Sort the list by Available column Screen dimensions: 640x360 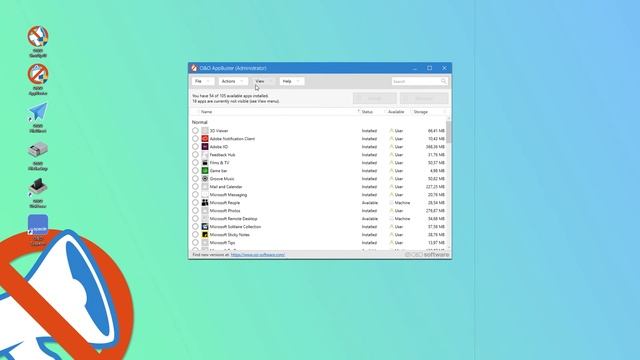point(396,112)
